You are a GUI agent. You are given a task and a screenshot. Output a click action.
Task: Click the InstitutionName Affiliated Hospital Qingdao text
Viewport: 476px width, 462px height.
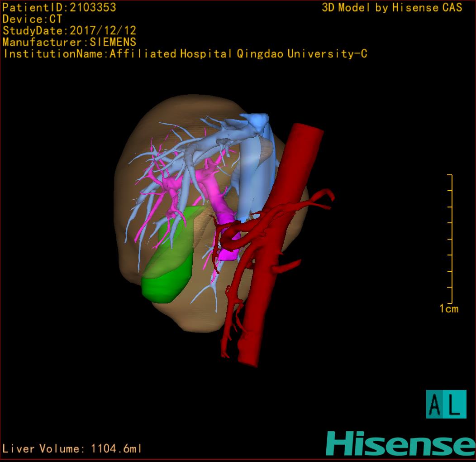(x=185, y=54)
